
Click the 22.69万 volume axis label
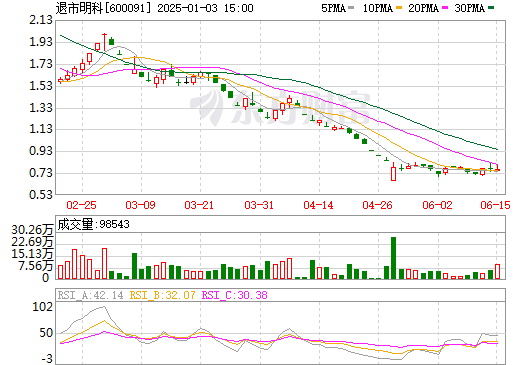click(x=32, y=242)
